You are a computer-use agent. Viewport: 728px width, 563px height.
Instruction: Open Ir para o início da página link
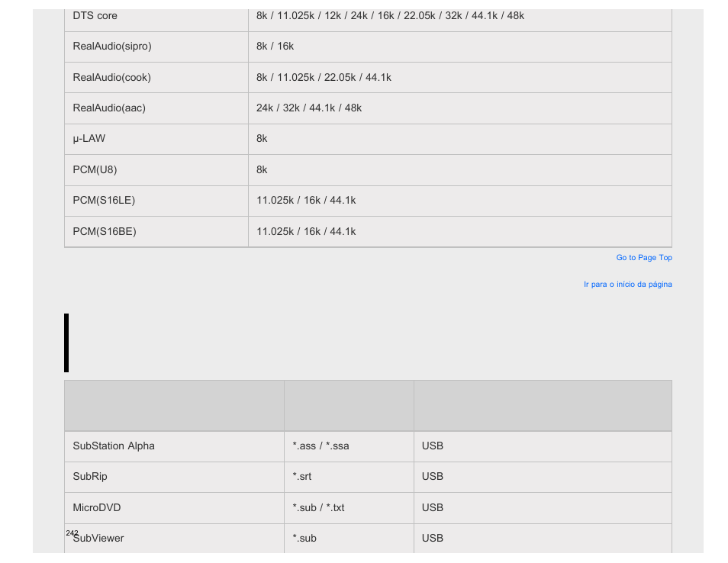(x=628, y=284)
